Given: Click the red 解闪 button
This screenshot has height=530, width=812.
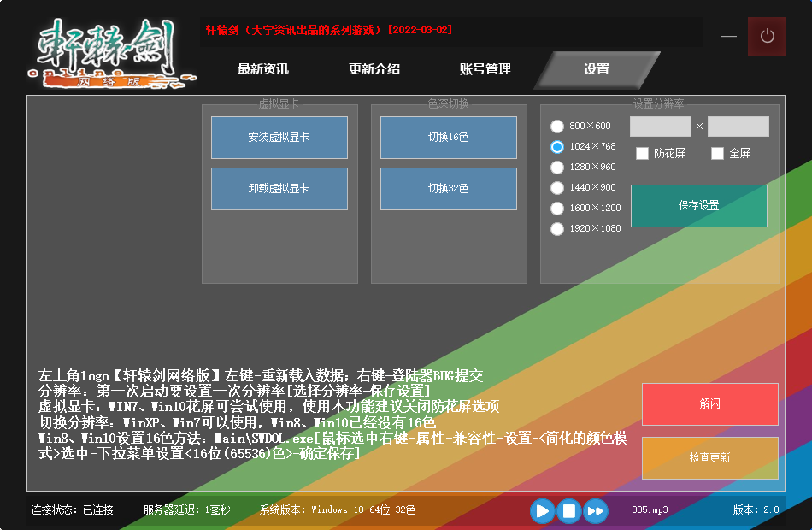Looking at the screenshot, I should (710, 404).
